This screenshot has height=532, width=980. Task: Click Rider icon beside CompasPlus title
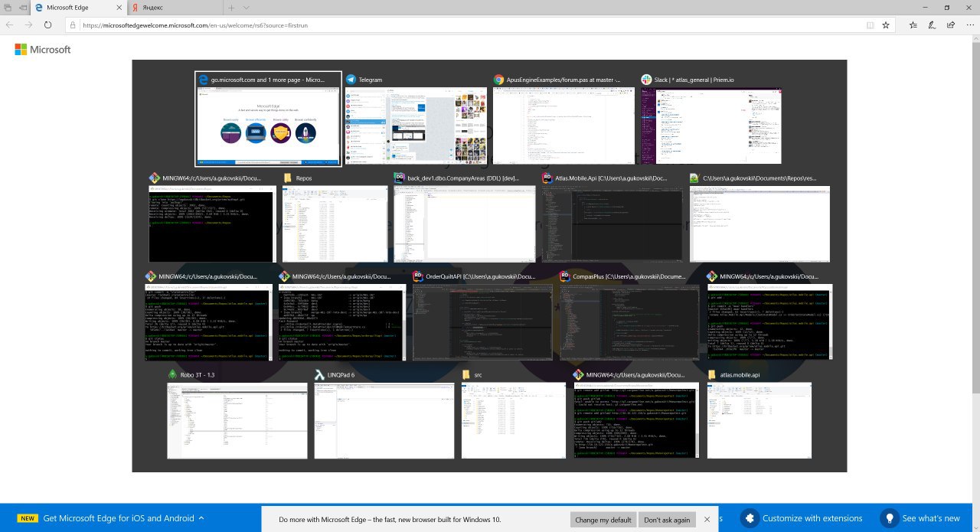(x=564, y=276)
